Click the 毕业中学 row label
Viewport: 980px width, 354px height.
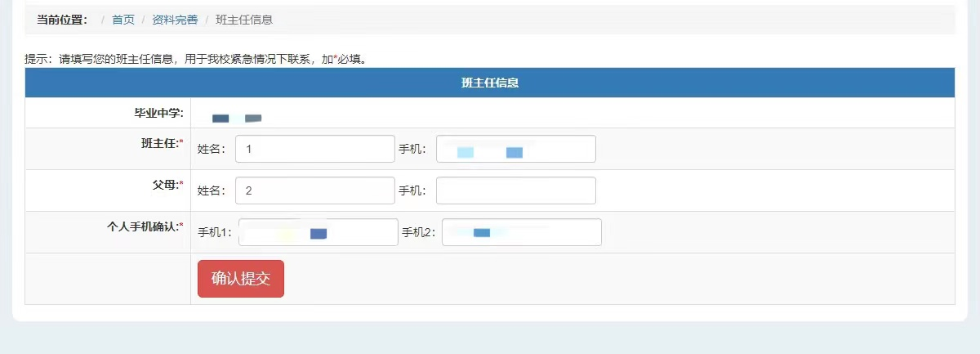coord(153,113)
